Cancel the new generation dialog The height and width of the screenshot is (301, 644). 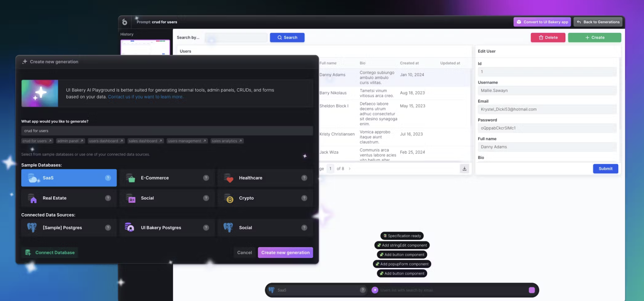(x=244, y=253)
